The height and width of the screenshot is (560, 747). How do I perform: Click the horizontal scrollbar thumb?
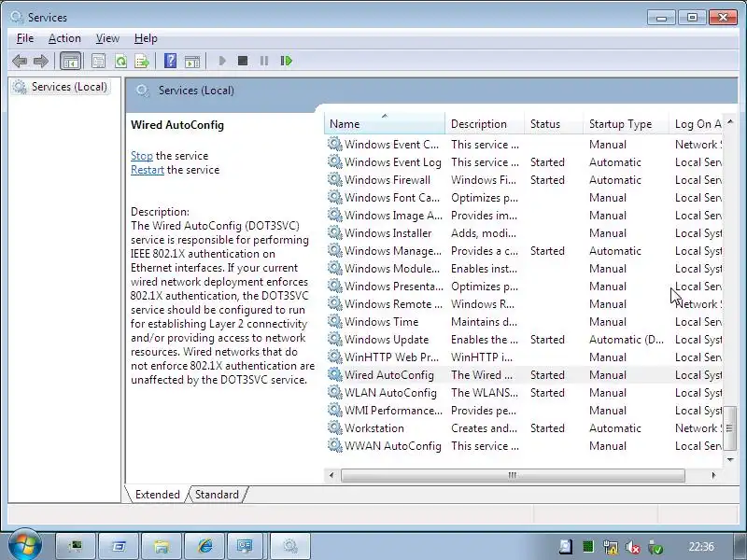coord(513,475)
